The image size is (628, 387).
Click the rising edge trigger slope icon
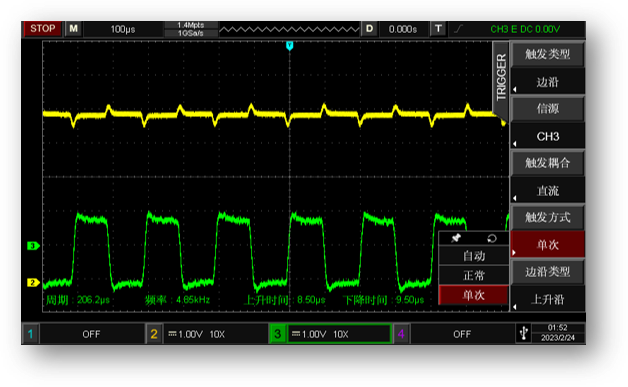458,29
